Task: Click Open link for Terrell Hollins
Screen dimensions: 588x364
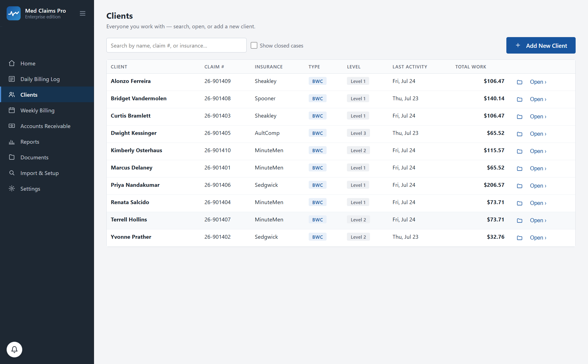Action: click(538, 220)
